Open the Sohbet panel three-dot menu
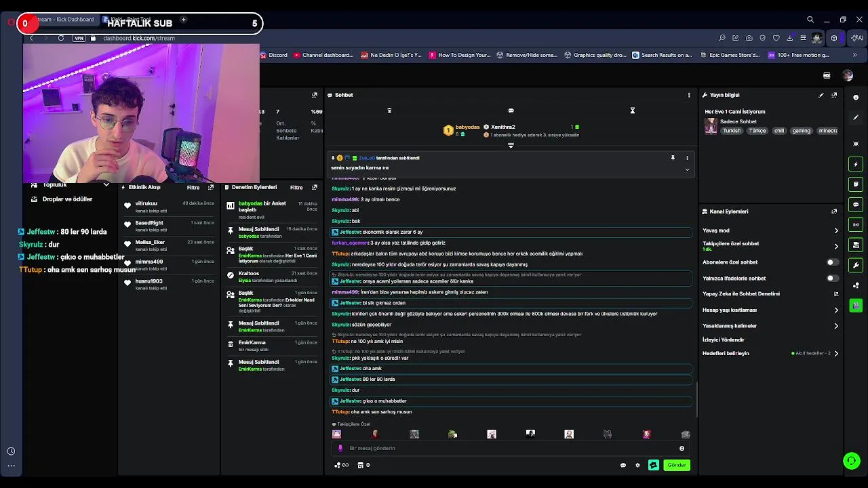 click(689, 95)
